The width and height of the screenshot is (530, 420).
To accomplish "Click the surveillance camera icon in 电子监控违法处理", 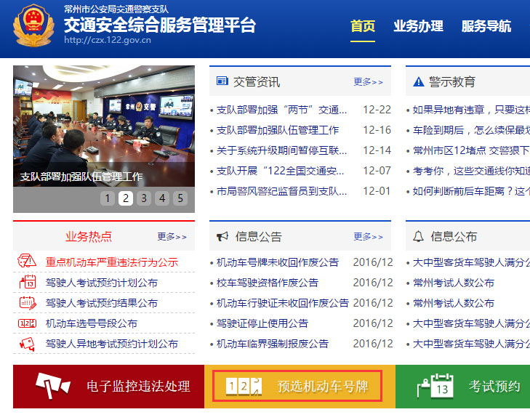I will coord(53,386).
